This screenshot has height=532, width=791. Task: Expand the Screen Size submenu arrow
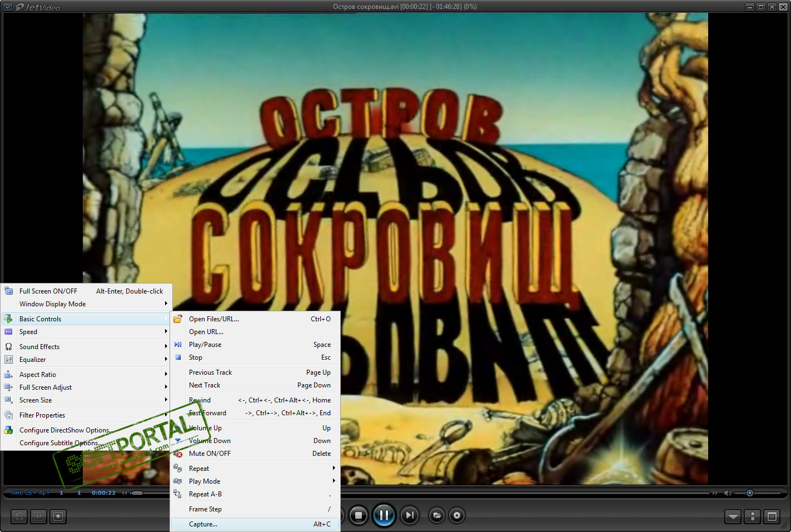(166, 400)
